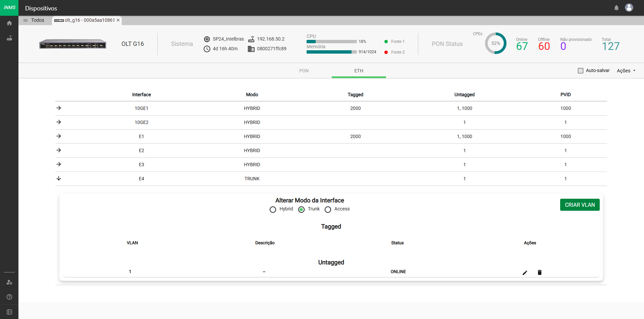Click the Fonte 1 green status dot

tap(386, 42)
